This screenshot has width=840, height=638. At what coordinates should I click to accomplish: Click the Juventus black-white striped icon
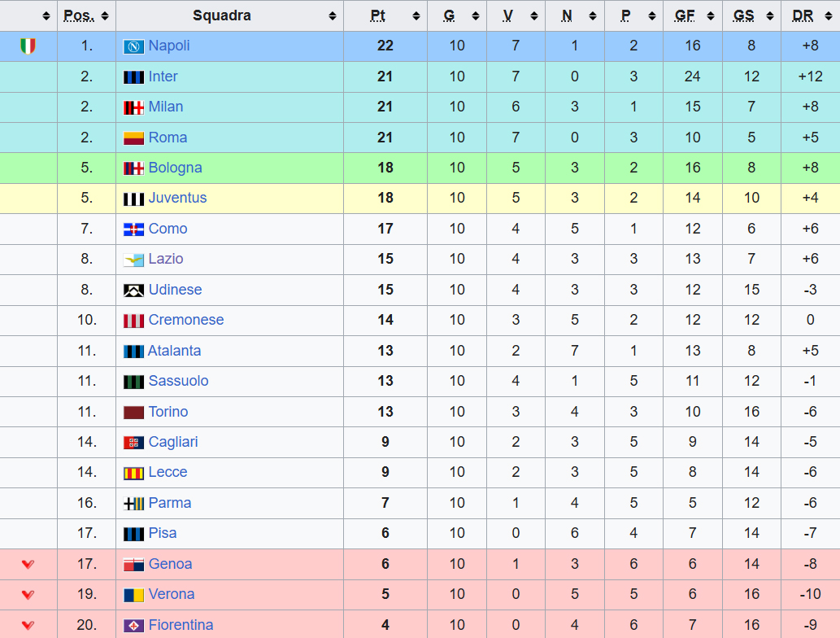[x=133, y=199]
